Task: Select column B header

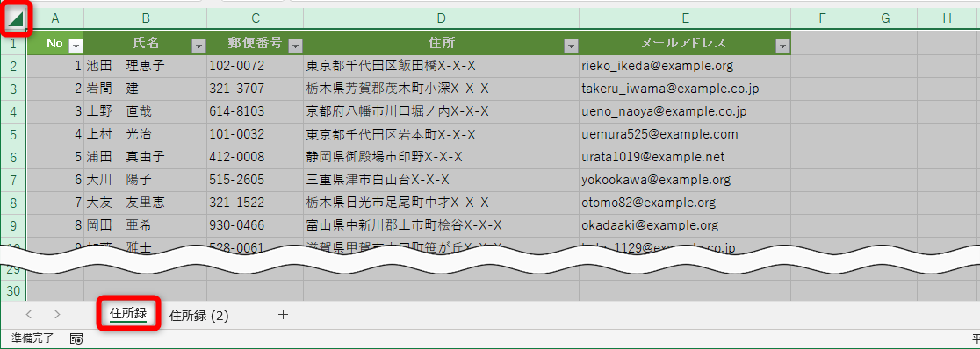Action: pyautogui.click(x=146, y=18)
